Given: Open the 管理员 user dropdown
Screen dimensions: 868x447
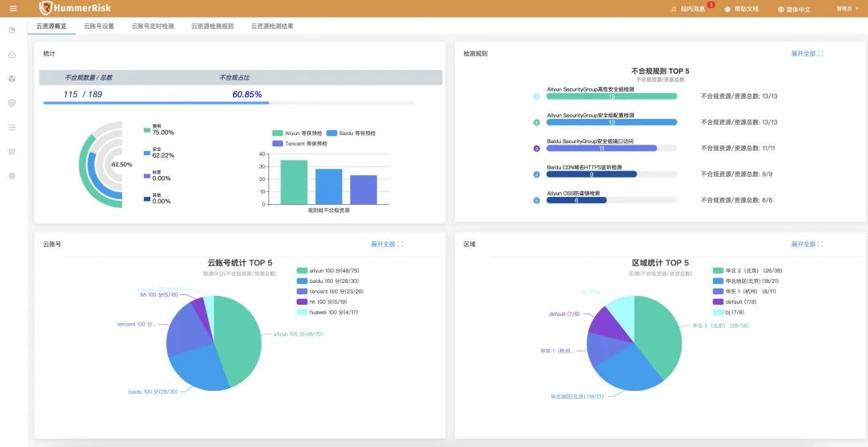Looking at the screenshot, I should [848, 9].
